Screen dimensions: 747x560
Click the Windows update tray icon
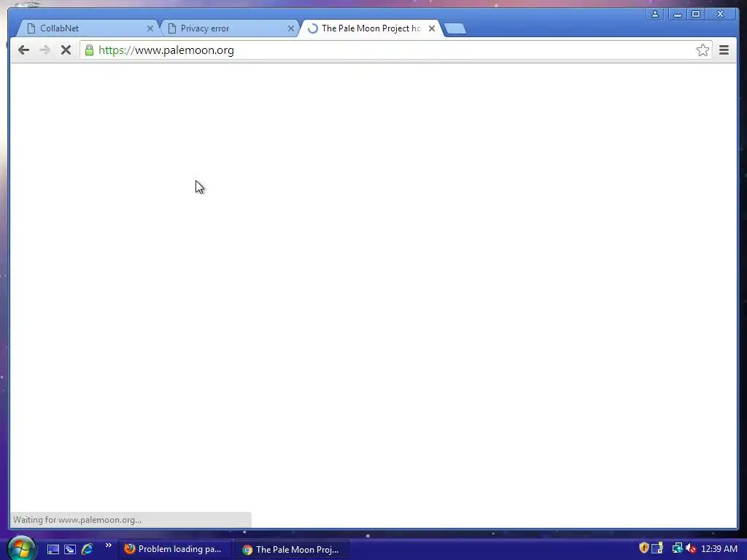click(x=657, y=548)
